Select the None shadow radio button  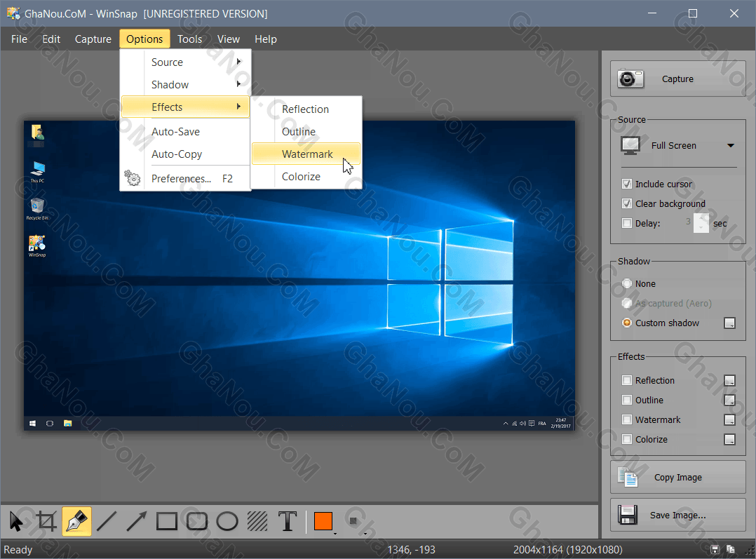tap(627, 283)
